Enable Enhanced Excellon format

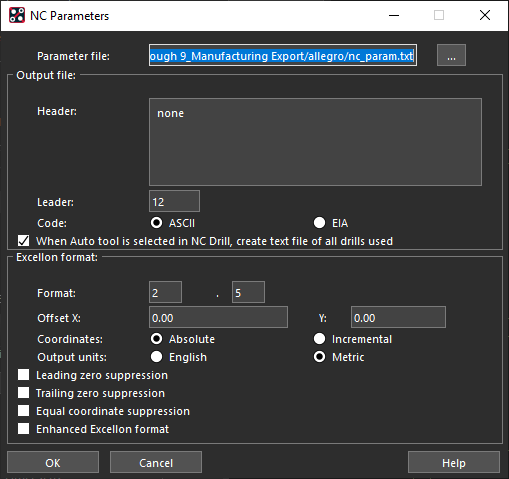pos(24,429)
